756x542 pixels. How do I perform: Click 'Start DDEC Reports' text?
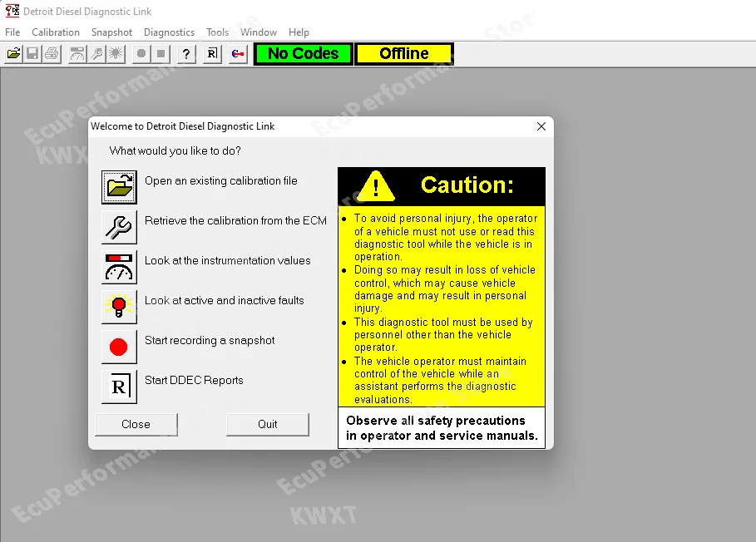pos(194,380)
